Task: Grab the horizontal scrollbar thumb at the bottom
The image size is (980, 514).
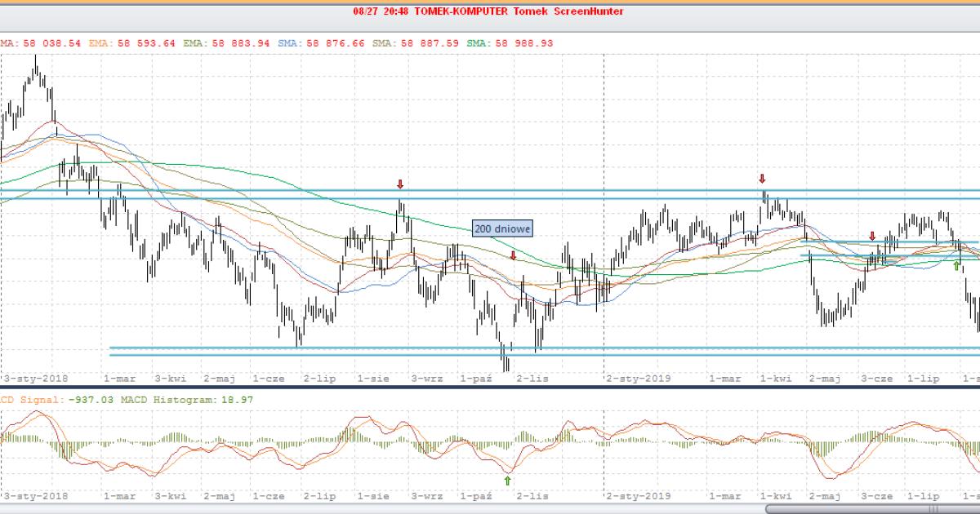Action: pyautogui.click(x=872, y=508)
